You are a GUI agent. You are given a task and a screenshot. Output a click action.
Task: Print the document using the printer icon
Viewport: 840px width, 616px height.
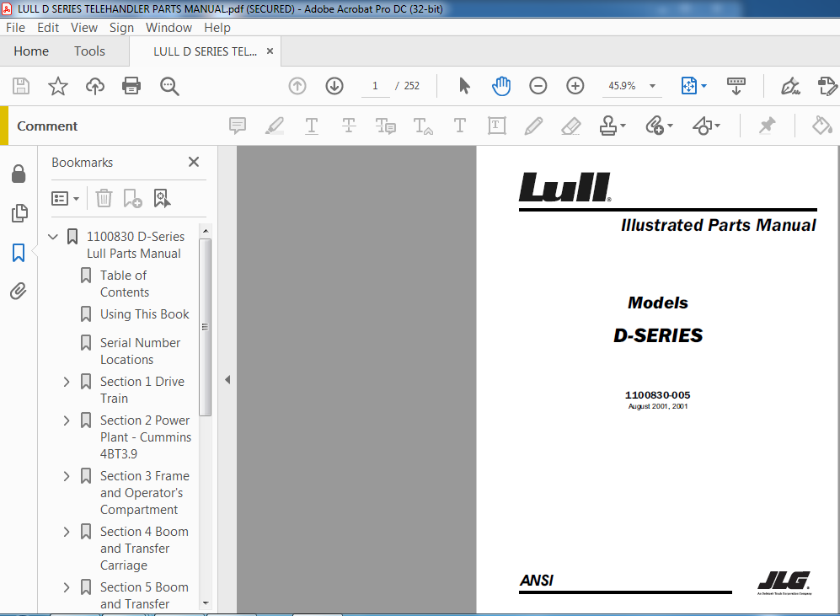pos(131,86)
